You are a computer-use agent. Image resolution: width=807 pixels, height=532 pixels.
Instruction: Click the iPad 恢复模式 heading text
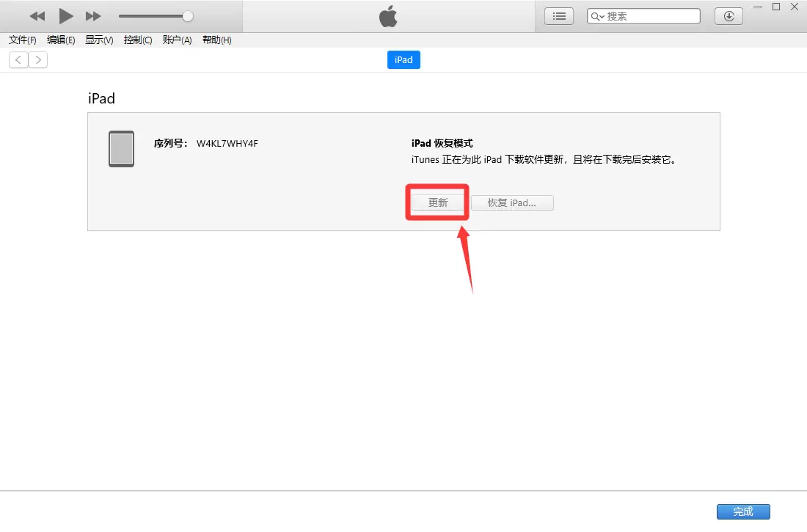coord(442,144)
